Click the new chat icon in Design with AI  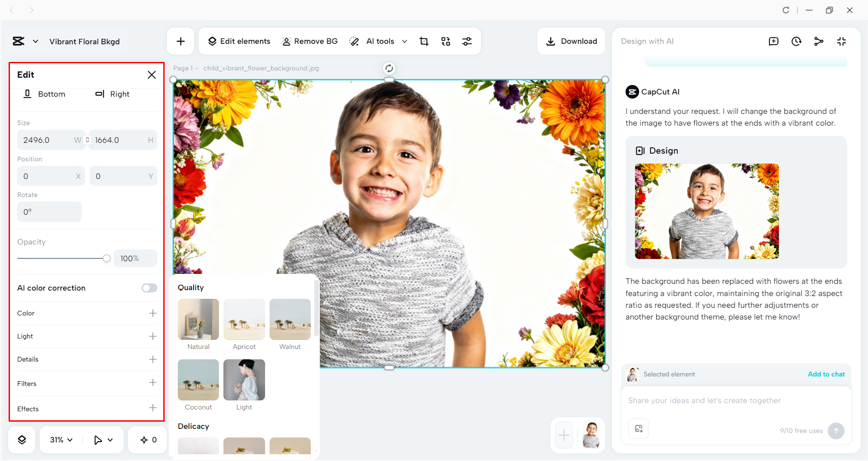click(x=774, y=41)
